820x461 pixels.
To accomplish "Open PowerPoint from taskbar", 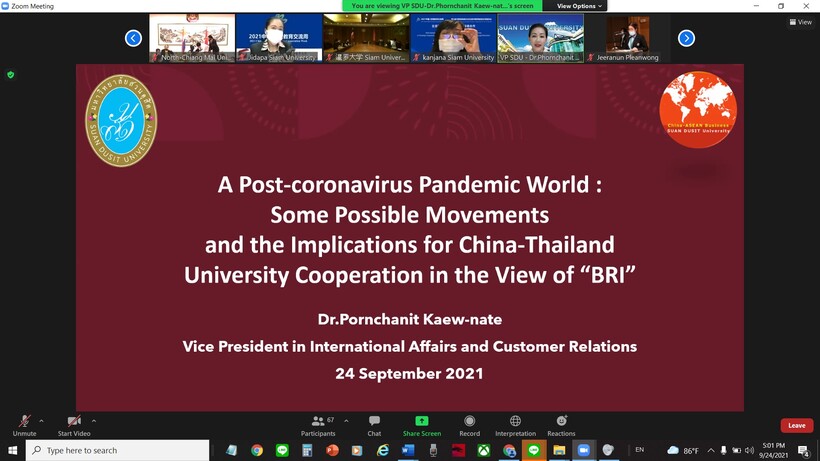I will point(332,450).
